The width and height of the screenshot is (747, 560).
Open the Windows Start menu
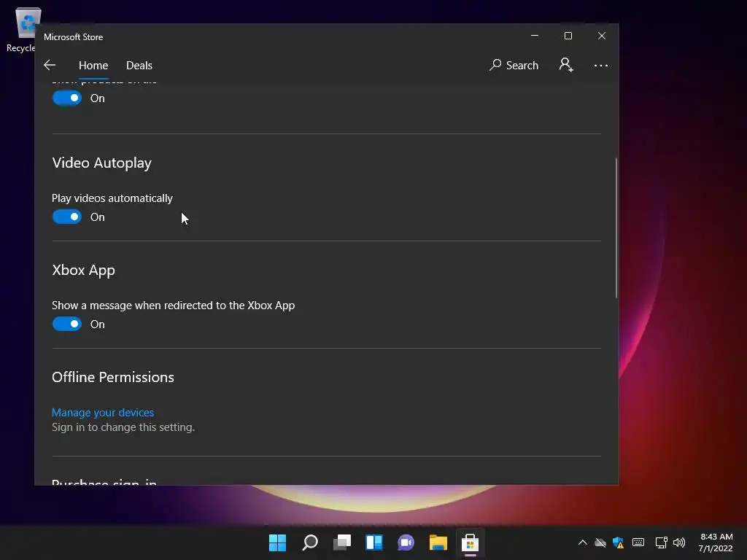[x=277, y=542]
